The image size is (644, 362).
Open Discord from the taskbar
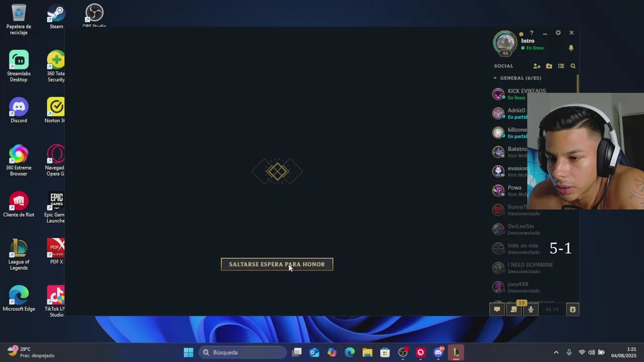[438, 352]
